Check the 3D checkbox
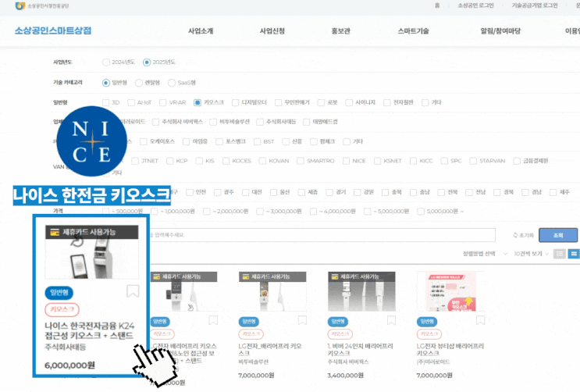The height and width of the screenshot is (392, 580). coord(106,102)
